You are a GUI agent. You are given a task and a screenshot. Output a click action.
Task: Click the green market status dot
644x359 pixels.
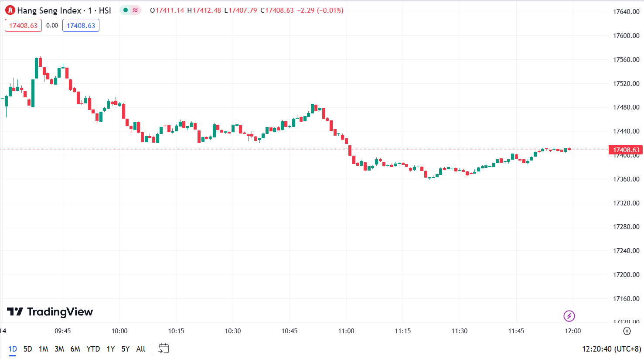pos(126,10)
